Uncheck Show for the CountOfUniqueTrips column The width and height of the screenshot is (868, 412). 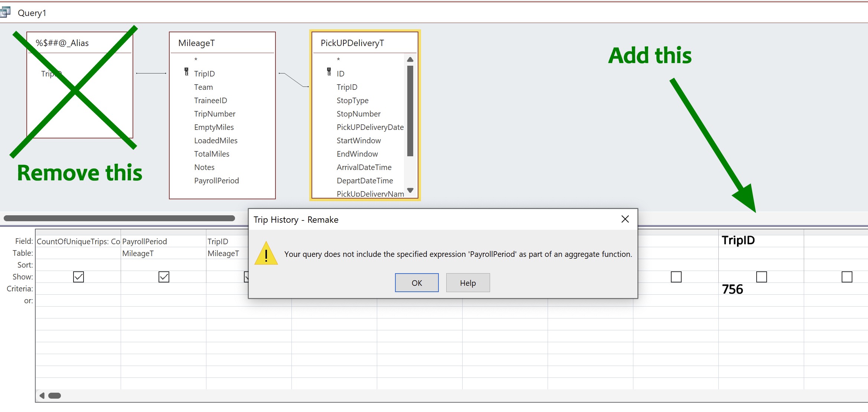78,277
